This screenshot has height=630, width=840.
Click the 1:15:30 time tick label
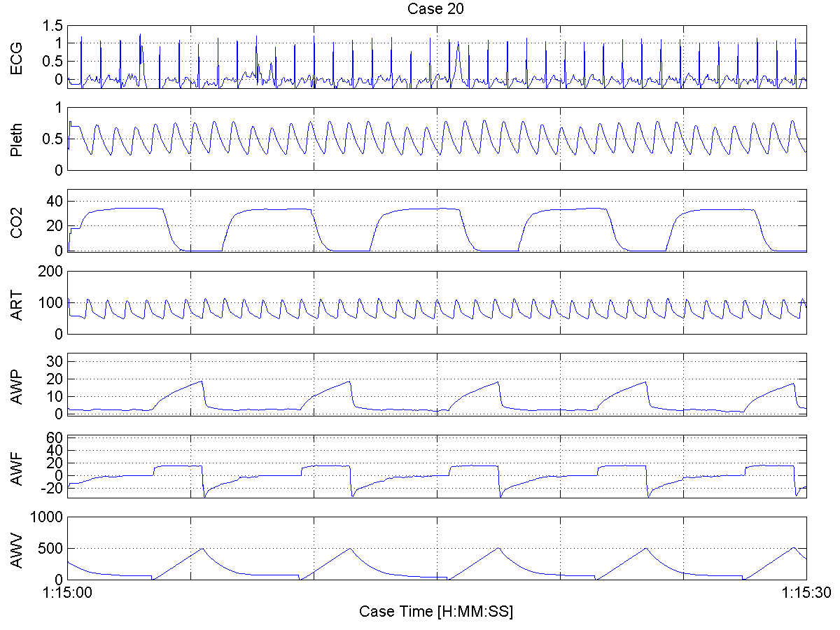click(x=806, y=592)
